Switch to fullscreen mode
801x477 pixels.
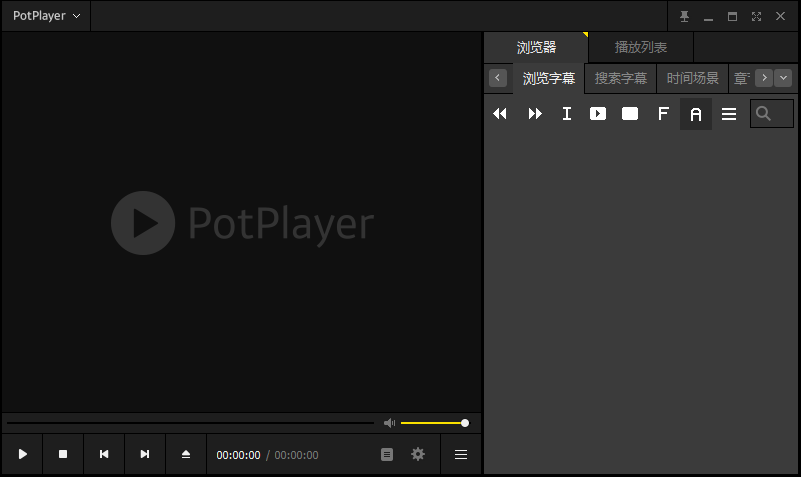756,16
